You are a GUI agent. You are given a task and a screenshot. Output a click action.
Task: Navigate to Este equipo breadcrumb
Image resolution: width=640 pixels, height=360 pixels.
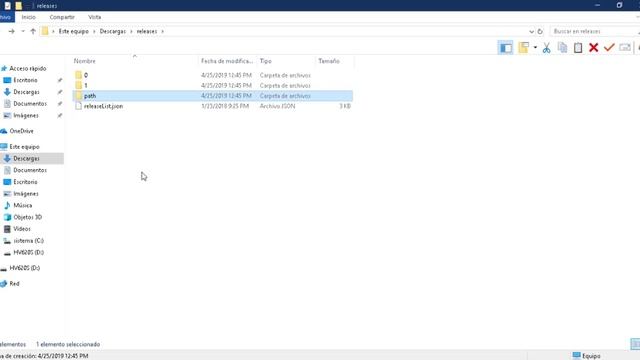pyautogui.click(x=73, y=31)
